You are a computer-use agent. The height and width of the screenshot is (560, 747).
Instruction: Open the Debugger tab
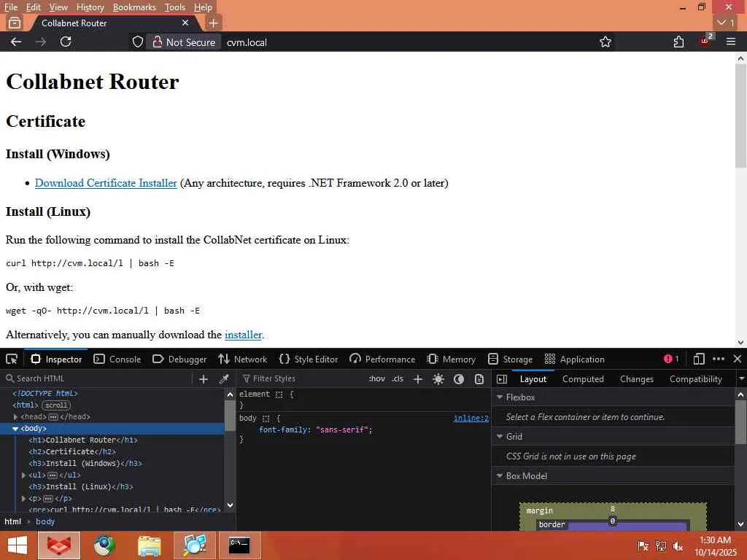click(x=179, y=359)
